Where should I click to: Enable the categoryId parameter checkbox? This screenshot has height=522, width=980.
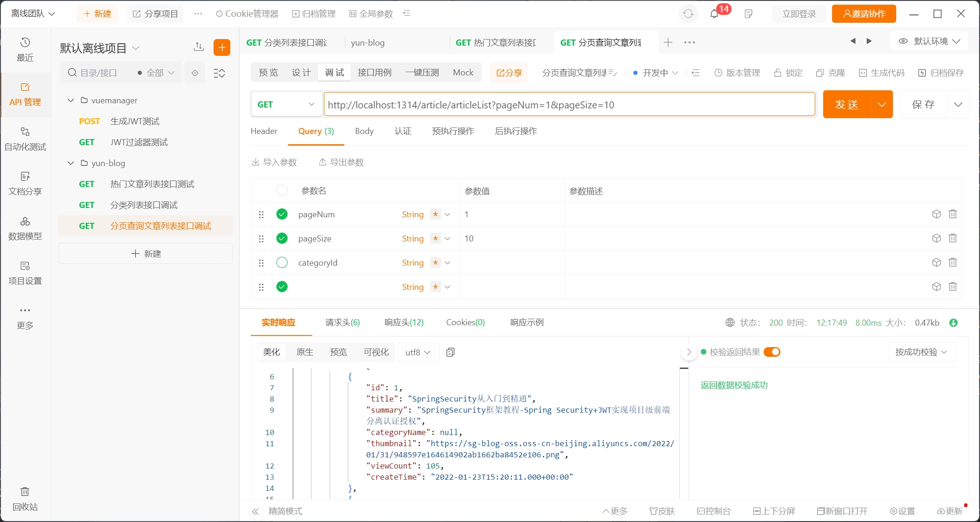pos(282,262)
